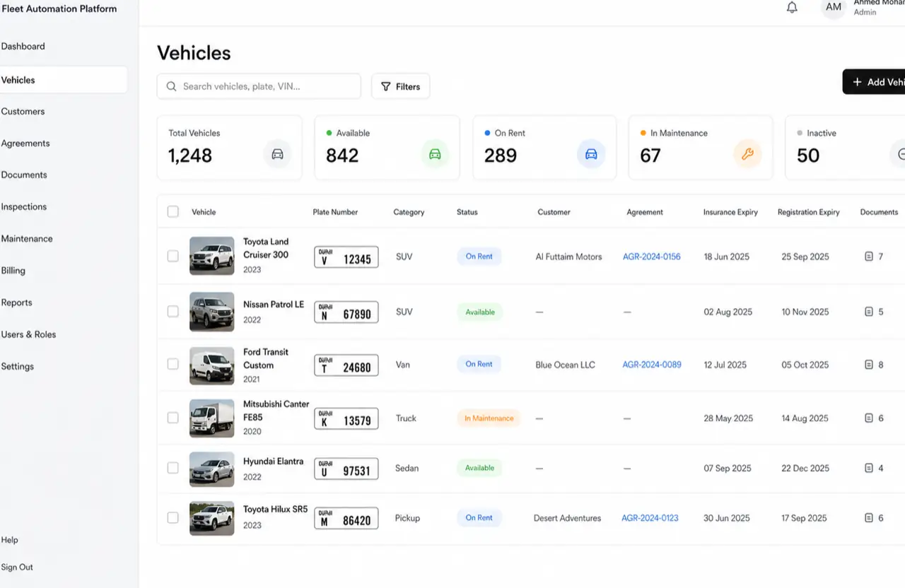Open agreement AGR-2024-0123
Screen dimensions: 905x588
[x=650, y=518]
